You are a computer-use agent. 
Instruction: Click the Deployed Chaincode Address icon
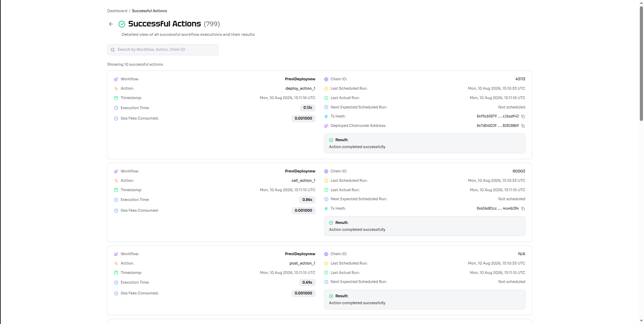coord(326,126)
